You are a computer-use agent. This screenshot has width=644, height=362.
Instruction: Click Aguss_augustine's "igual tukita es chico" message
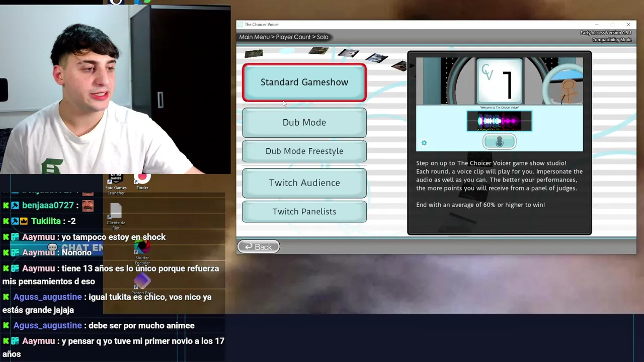107,304
